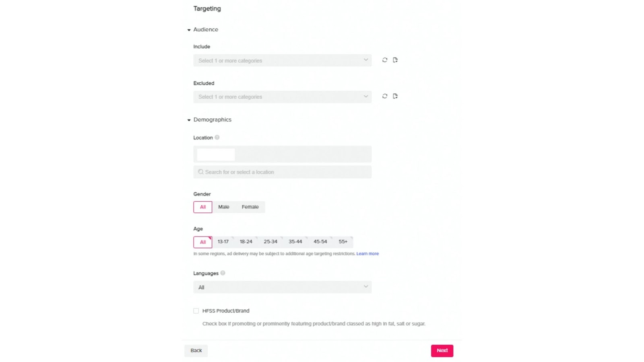Show the Languages help tooltip icon
This screenshot has width=644, height=362.
point(223,273)
